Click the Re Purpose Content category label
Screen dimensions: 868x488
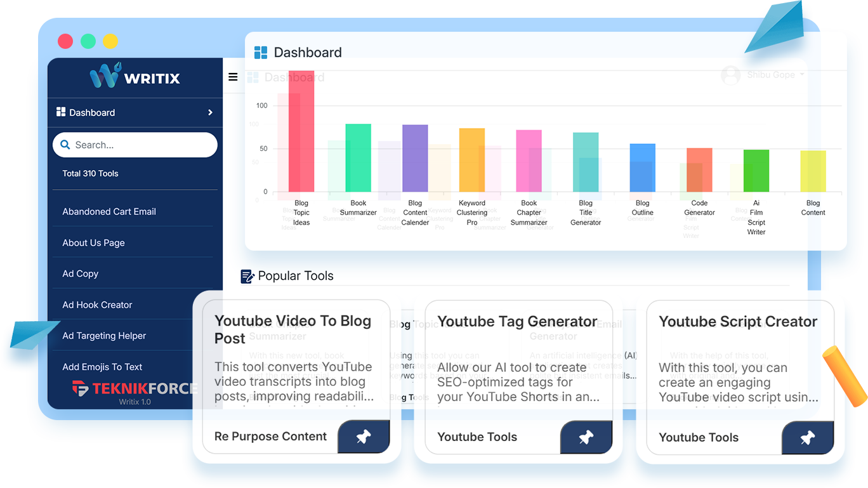coord(270,437)
